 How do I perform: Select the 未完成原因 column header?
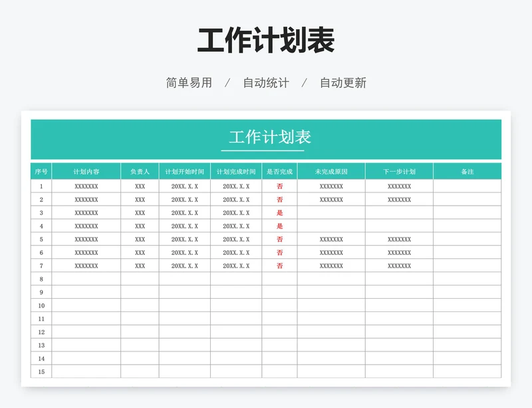point(331,171)
